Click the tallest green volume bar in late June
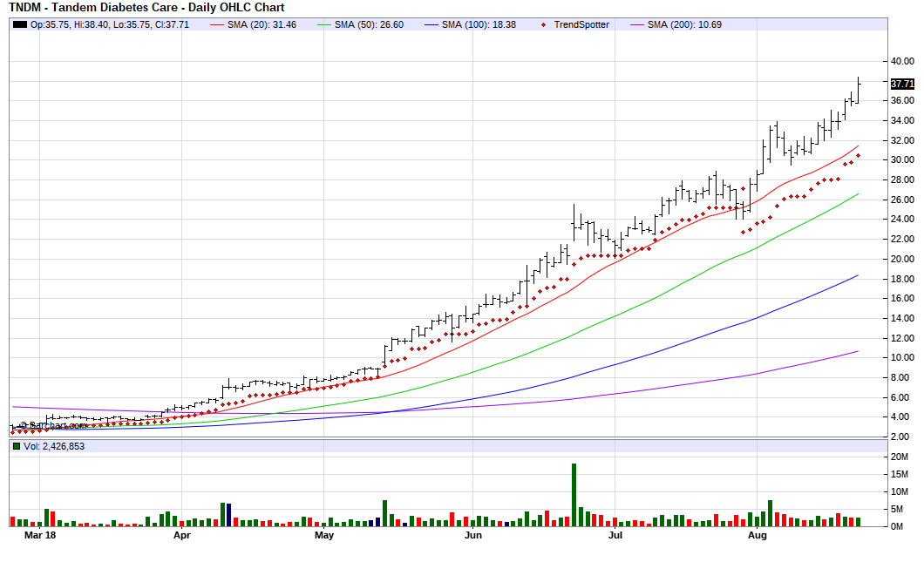 (x=574, y=495)
